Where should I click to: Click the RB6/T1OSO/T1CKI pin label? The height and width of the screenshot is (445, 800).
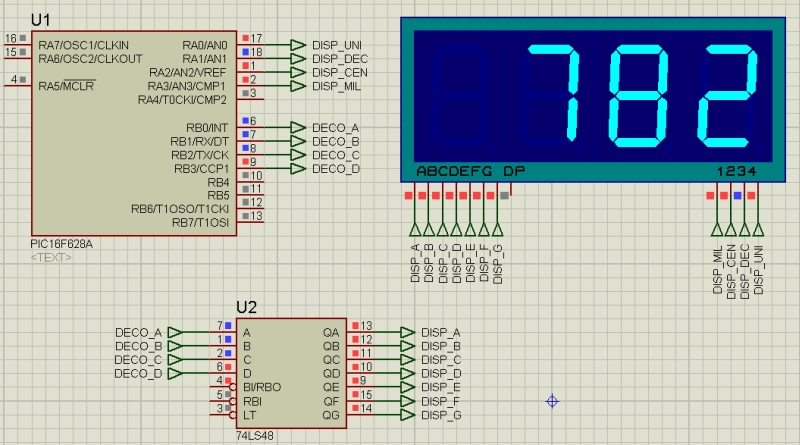click(x=180, y=209)
